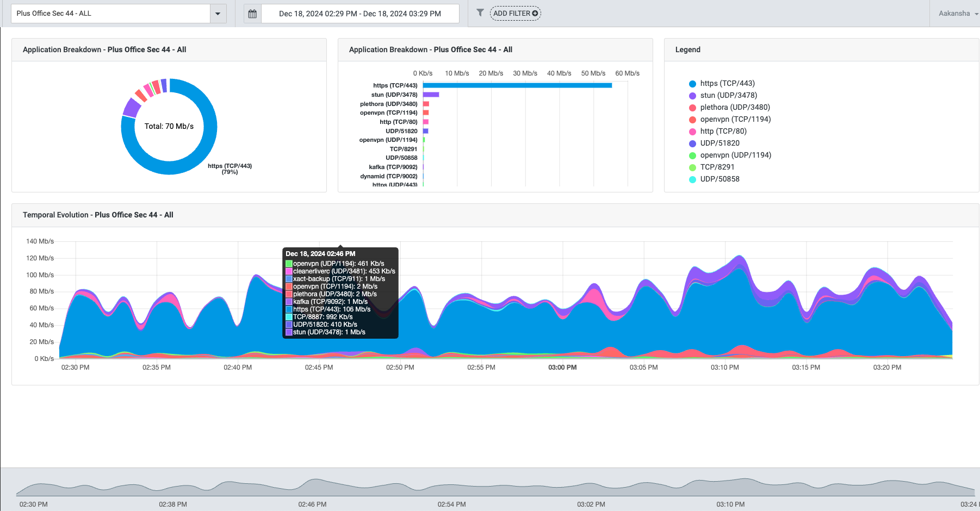
Task: Click the filter funnel icon
Action: [480, 13]
